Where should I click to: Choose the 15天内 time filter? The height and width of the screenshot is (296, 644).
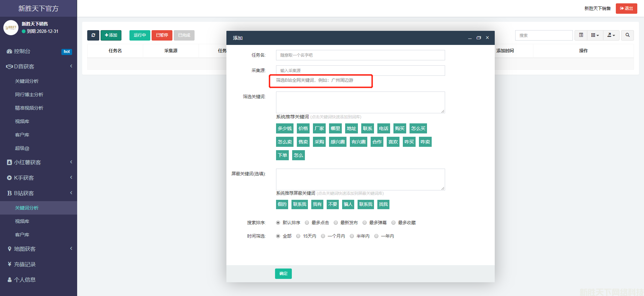tap(298, 236)
